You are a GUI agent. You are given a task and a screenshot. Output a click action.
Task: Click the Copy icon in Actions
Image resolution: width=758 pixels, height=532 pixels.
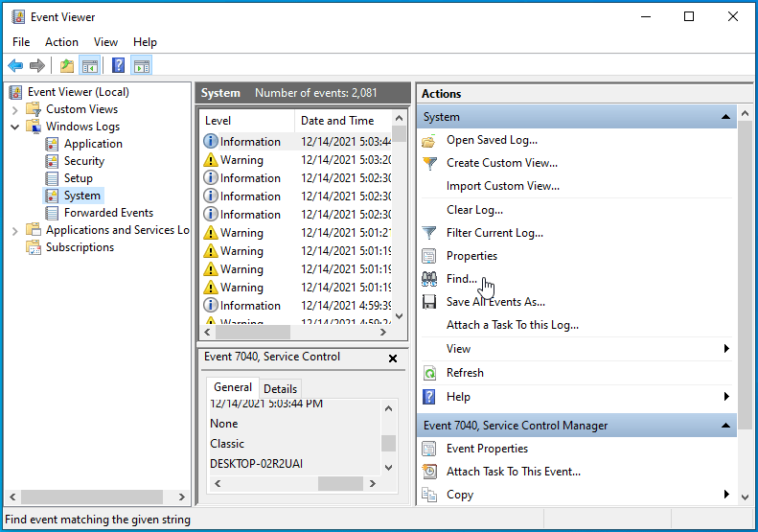pyautogui.click(x=429, y=495)
